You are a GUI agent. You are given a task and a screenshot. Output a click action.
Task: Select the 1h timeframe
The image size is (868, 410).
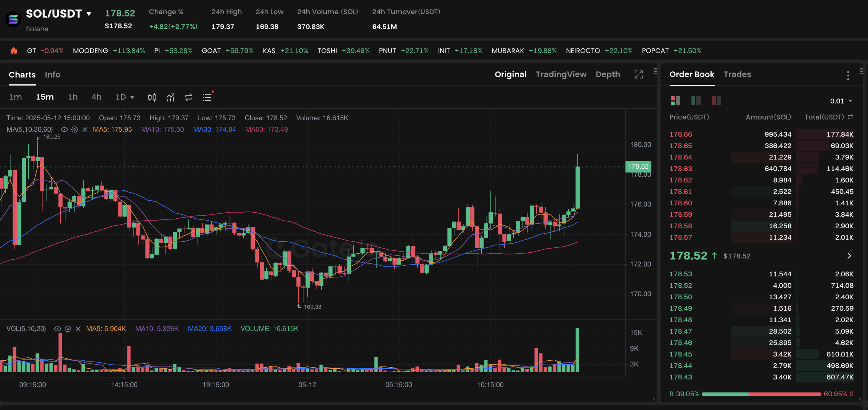tap(72, 97)
